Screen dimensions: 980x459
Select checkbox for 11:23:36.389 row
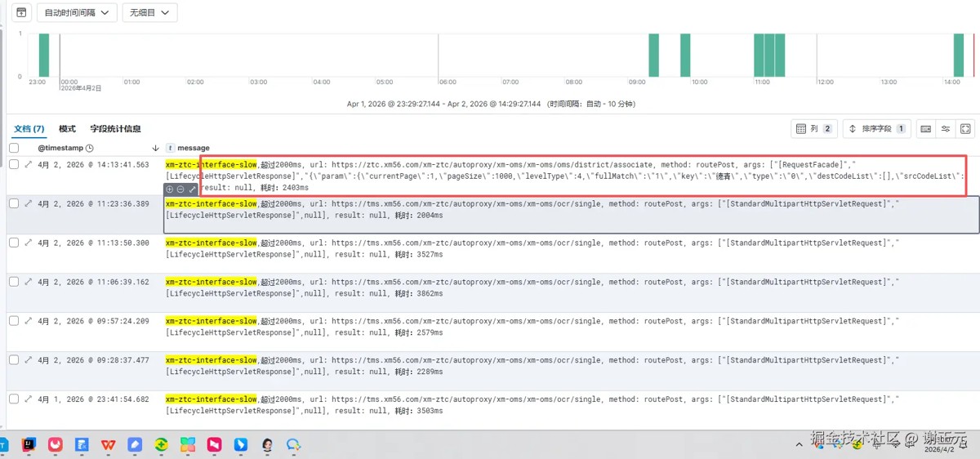point(14,203)
